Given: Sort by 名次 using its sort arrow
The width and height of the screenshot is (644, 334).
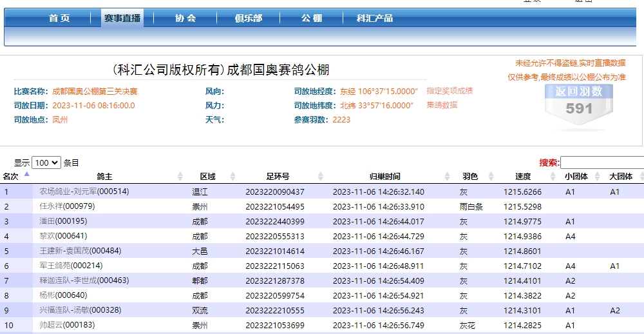Looking at the screenshot, I should pos(26,175).
